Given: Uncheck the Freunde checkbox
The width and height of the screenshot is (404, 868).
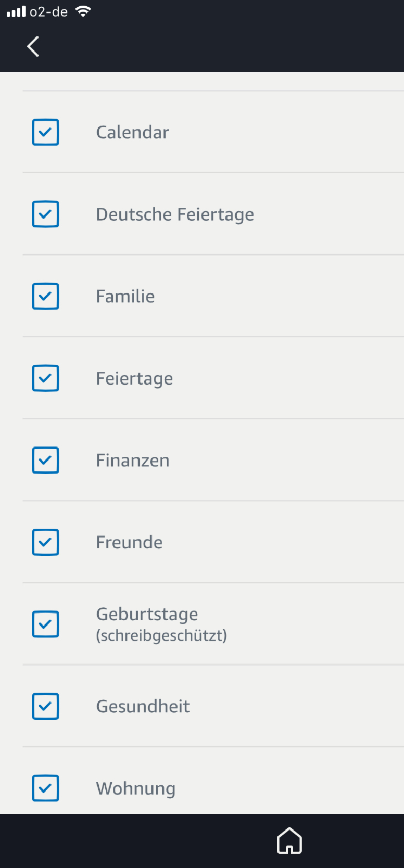Looking at the screenshot, I should (46, 542).
